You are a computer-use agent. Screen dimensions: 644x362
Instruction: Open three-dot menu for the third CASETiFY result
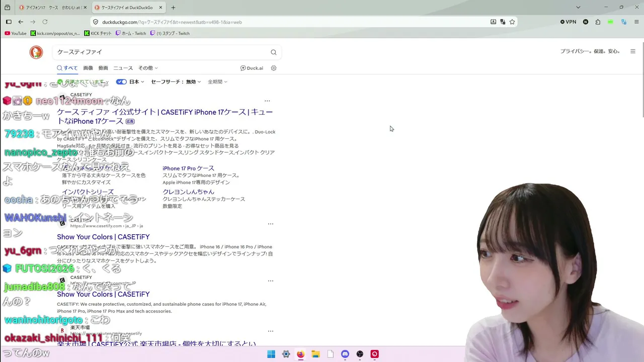point(271,281)
